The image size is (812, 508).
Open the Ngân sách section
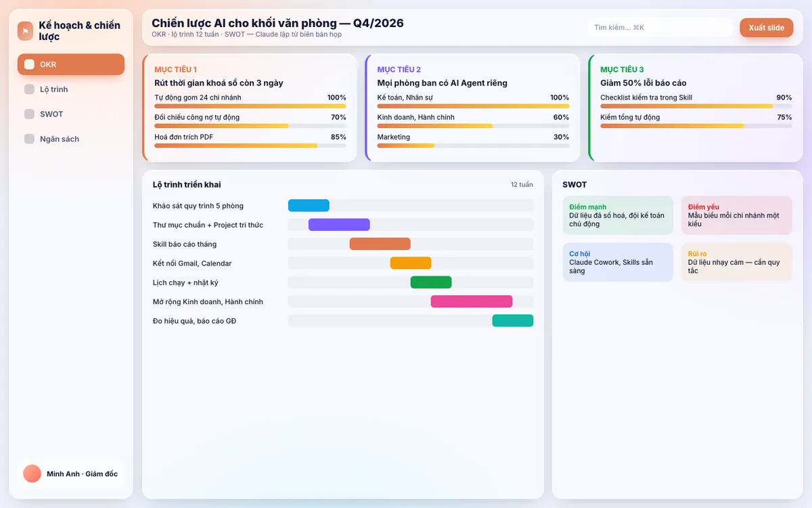pyautogui.click(x=71, y=139)
